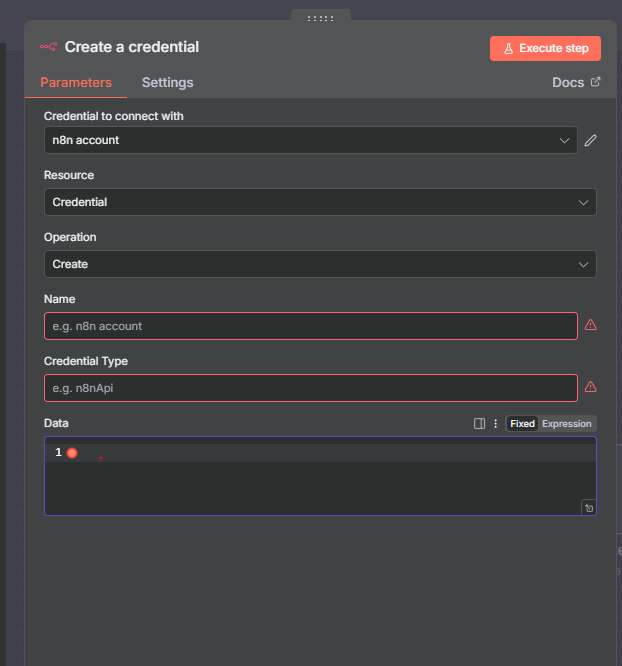
Task: Open the Settings tab
Action: tap(167, 83)
